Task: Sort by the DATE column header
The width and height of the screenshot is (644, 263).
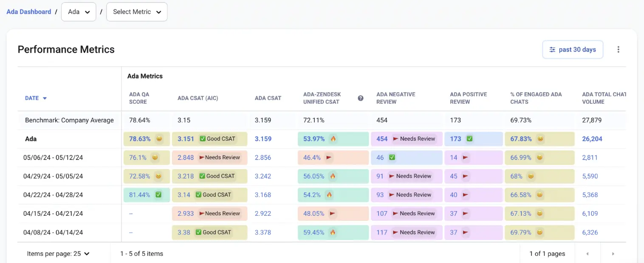Action: coord(36,98)
